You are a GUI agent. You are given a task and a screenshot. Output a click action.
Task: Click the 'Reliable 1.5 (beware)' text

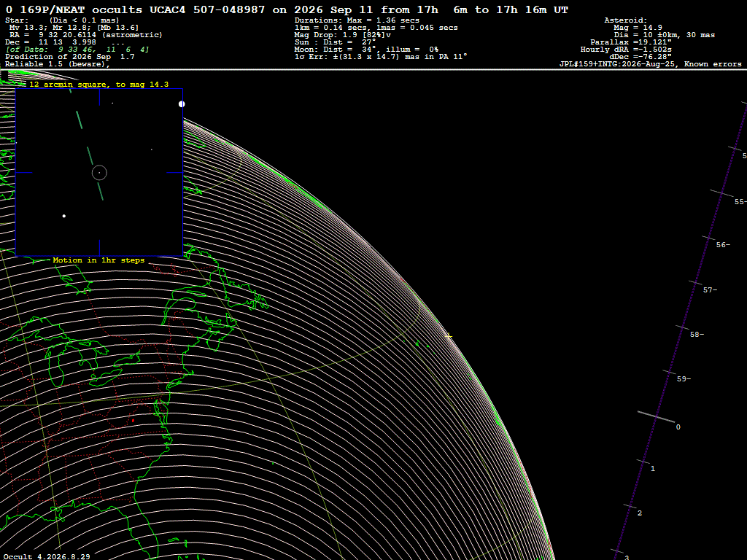(57, 64)
